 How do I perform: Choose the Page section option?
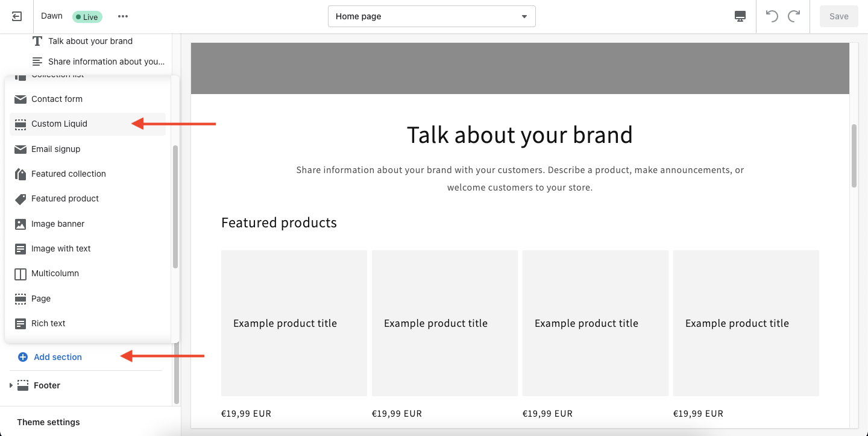(88, 299)
